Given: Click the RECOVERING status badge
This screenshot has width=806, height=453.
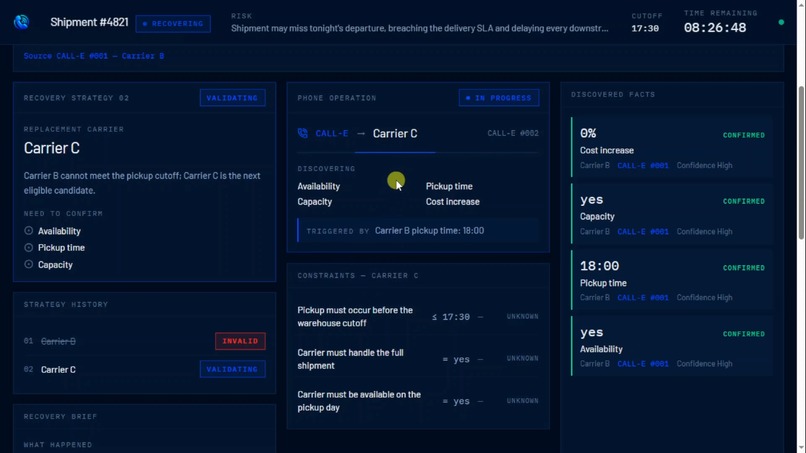Looking at the screenshot, I should pos(173,24).
